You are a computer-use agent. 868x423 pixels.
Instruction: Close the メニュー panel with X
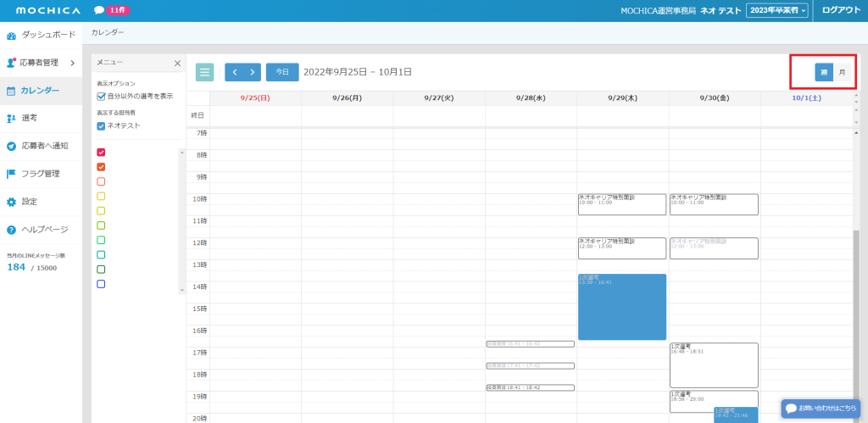click(177, 63)
